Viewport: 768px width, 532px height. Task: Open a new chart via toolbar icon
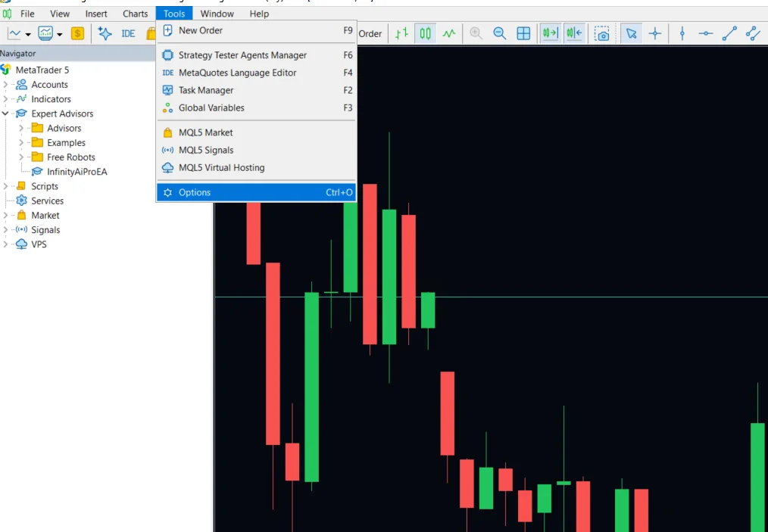click(14, 34)
